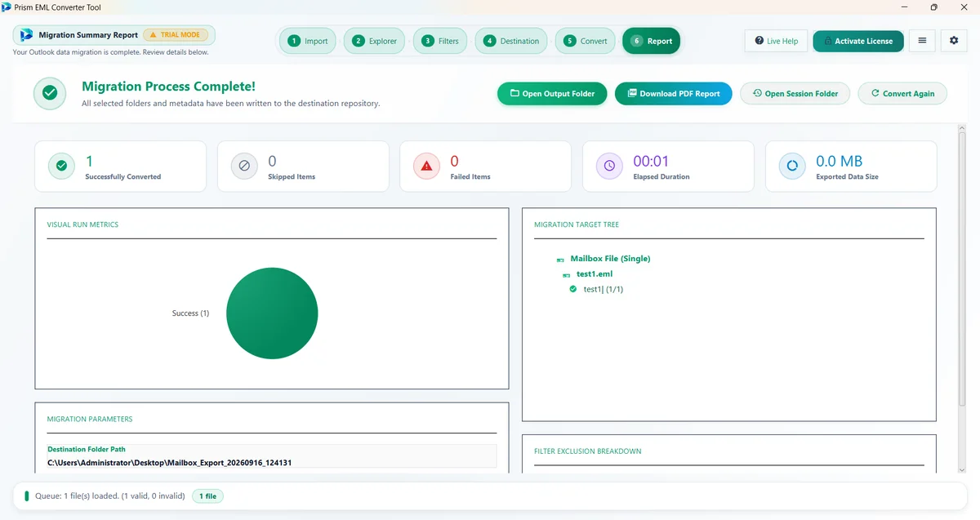This screenshot has width=980, height=520.
Task: Click Open Session Folder history icon
Action: click(x=757, y=93)
